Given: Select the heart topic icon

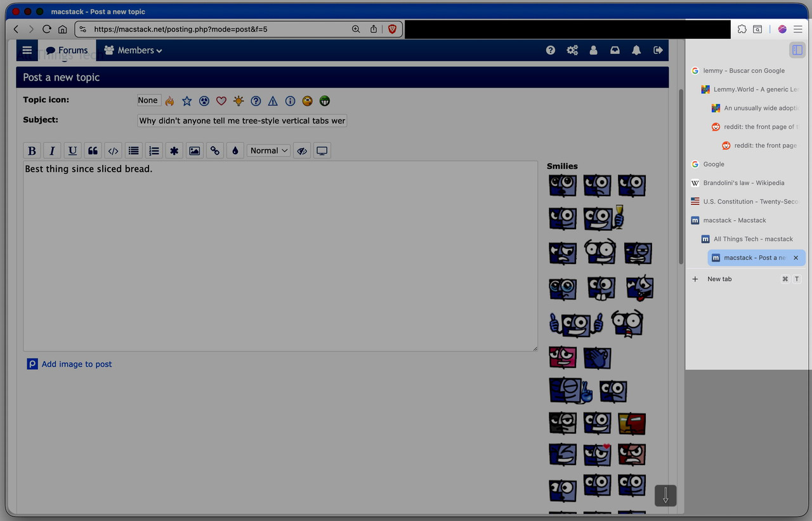Looking at the screenshot, I should pyautogui.click(x=221, y=100).
